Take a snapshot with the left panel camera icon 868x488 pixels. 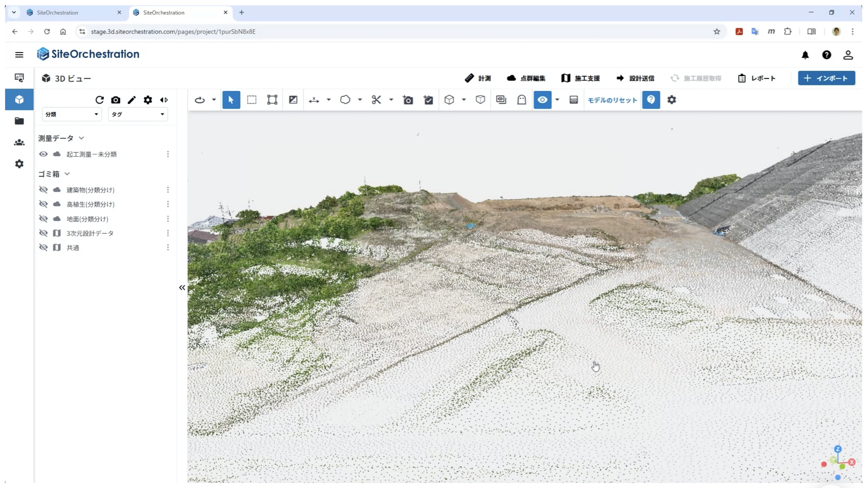(x=116, y=100)
